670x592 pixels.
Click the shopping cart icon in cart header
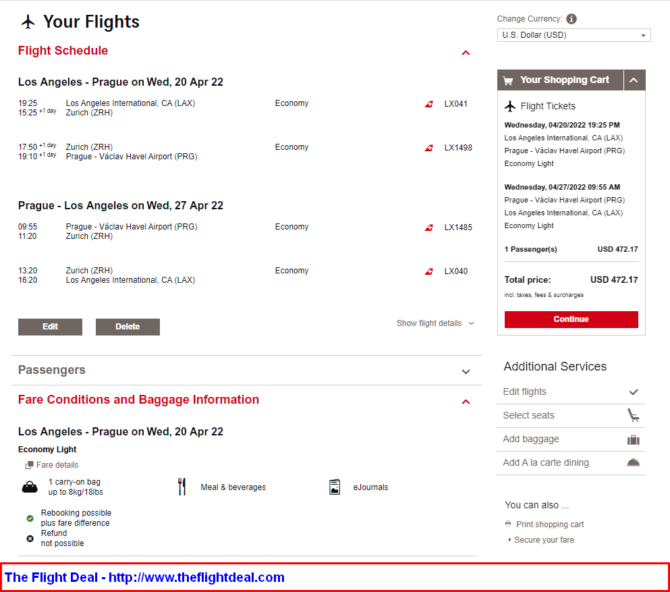click(508, 80)
